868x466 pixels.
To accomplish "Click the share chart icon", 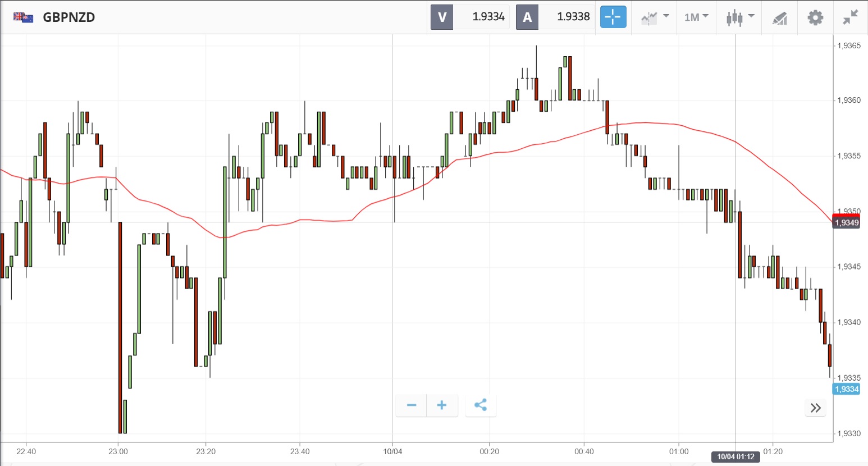I will click(481, 405).
